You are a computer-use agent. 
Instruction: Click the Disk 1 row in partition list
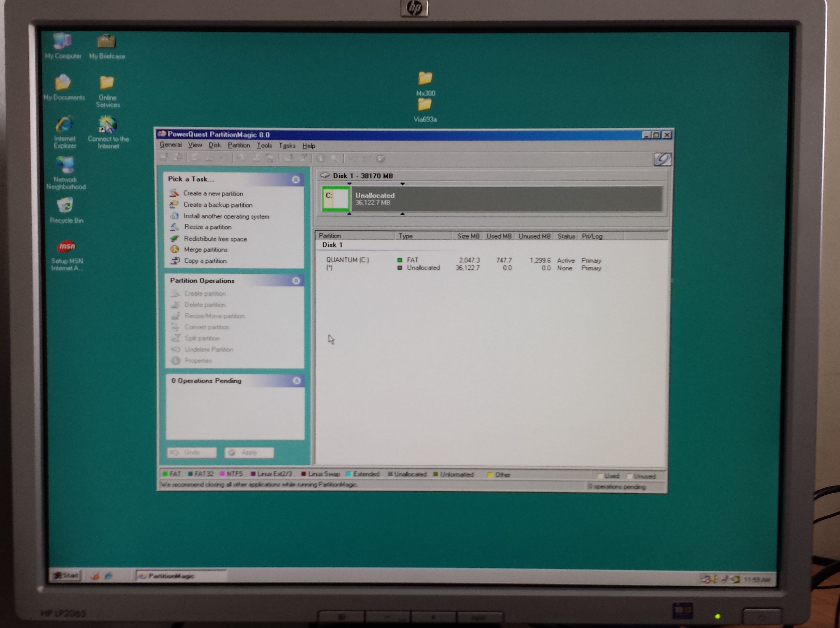[x=332, y=245]
